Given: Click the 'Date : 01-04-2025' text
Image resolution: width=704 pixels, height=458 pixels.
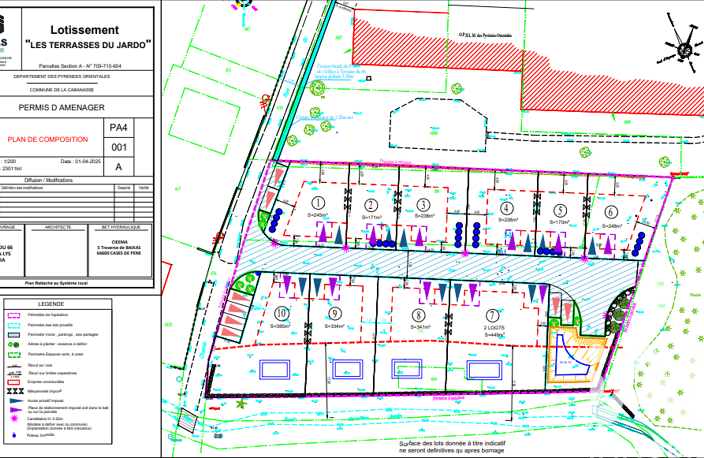Looking at the screenshot, I should click(81, 161).
